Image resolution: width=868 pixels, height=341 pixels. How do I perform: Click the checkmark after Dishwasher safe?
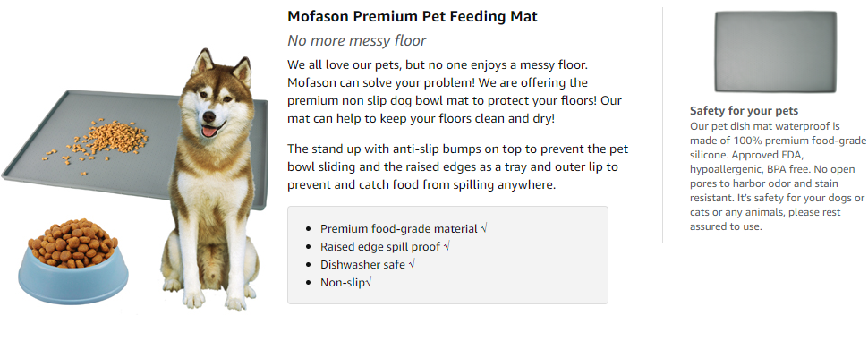(x=412, y=265)
